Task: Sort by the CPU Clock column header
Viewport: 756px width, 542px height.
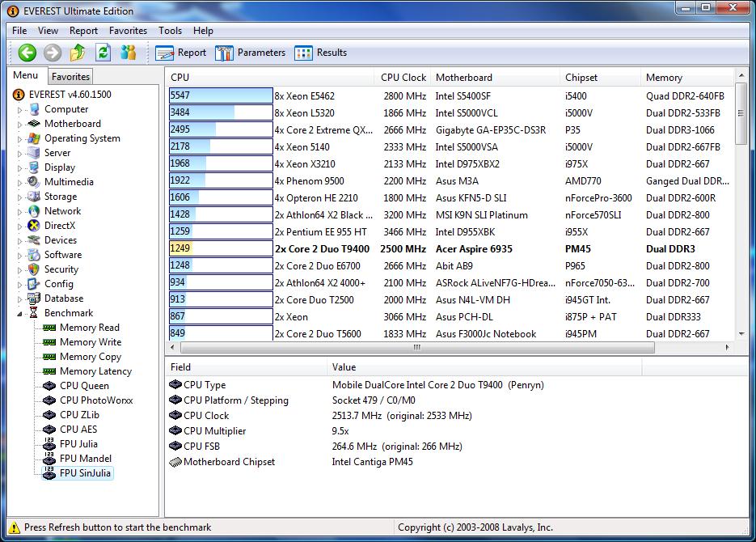Action: click(403, 78)
